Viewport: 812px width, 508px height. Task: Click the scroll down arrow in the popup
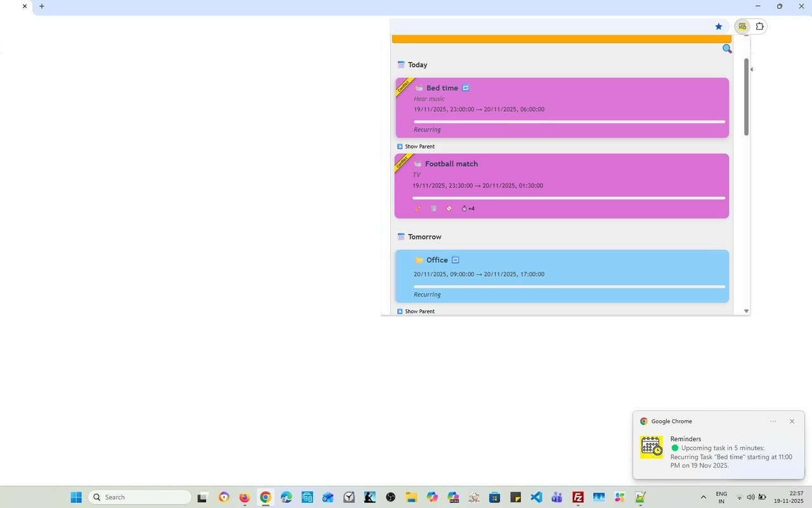746,311
